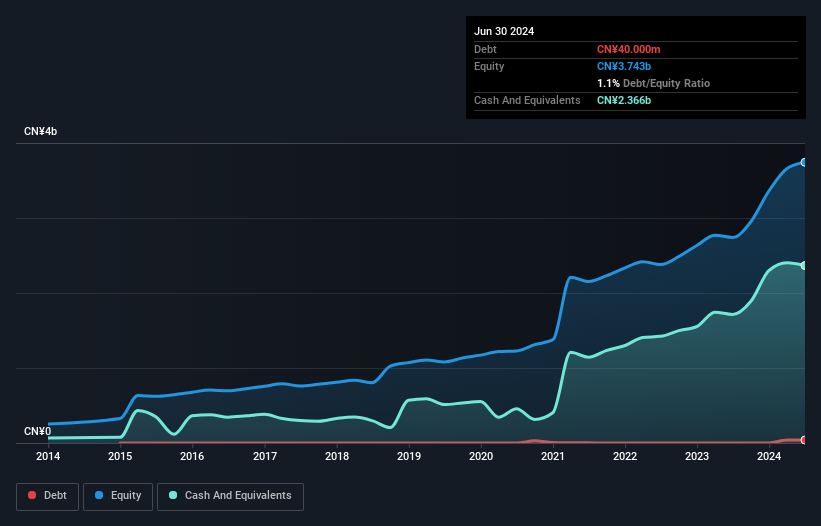This screenshot has height=526, width=821.
Task: Toggle the Debt legend button
Action: (48, 496)
